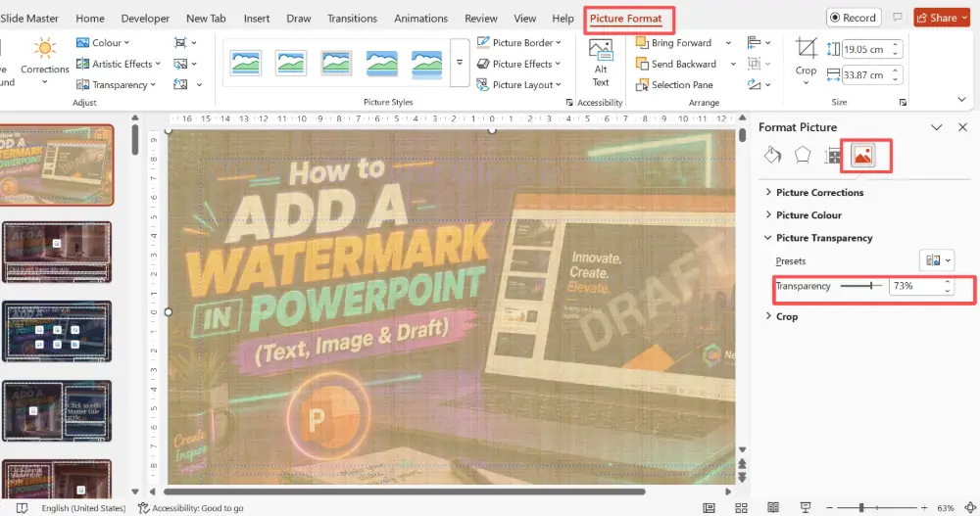This screenshot has width=980, height=516.
Task: Select Effects pentagon icon in Format Picture
Action: (803, 155)
